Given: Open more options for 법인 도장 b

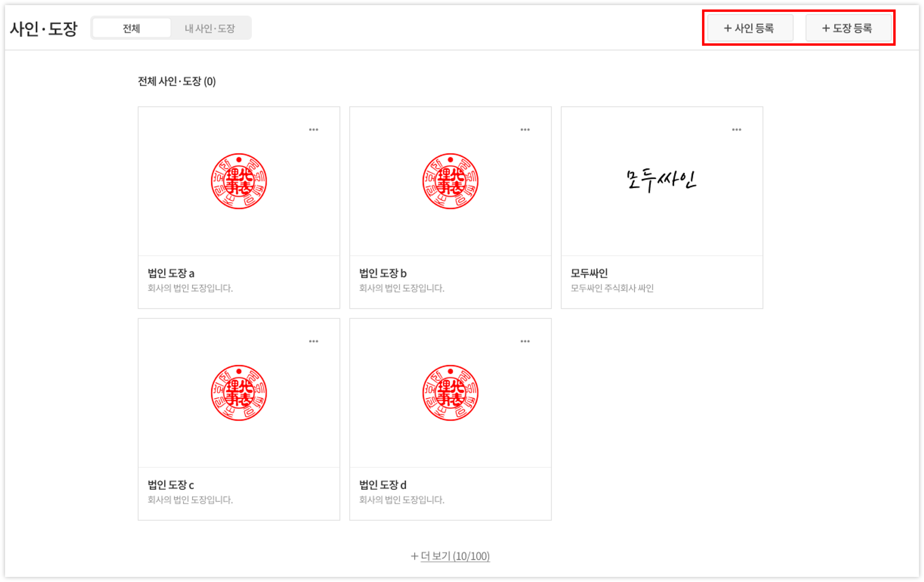Looking at the screenshot, I should coord(525,130).
